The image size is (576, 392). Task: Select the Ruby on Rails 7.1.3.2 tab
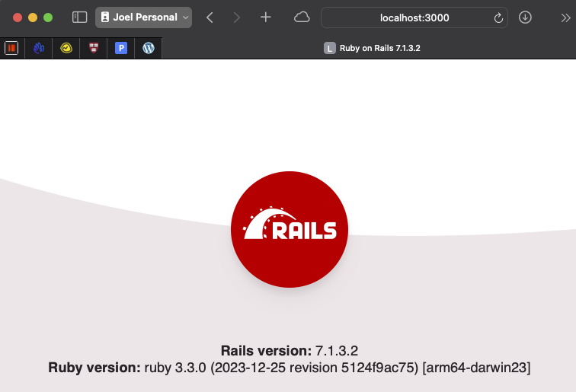[372, 48]
